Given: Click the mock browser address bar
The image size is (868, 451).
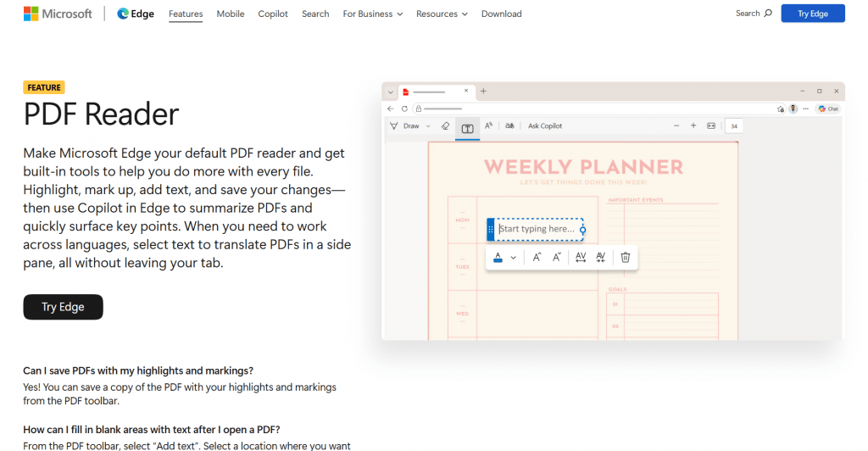Looking at the screenshot, I should [599, 109].
